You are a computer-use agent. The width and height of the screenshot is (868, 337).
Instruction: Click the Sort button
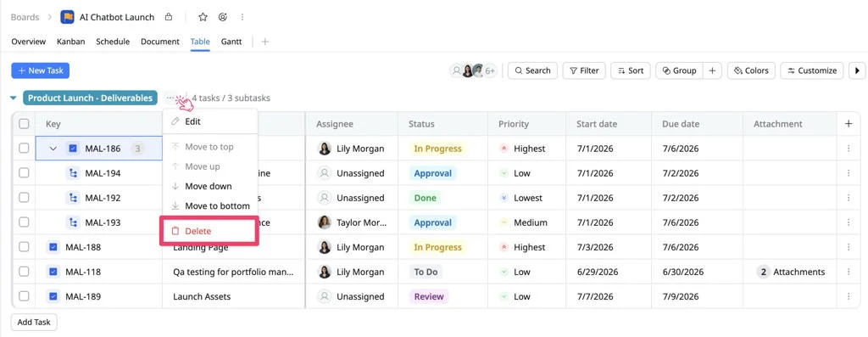point(631,70)
